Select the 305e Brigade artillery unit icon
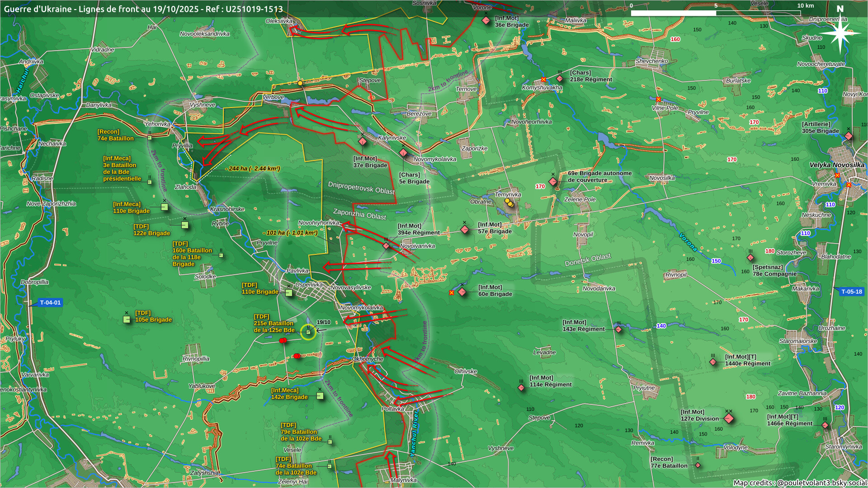Screen dimensions: 868x488 click(x=849, y=136)
